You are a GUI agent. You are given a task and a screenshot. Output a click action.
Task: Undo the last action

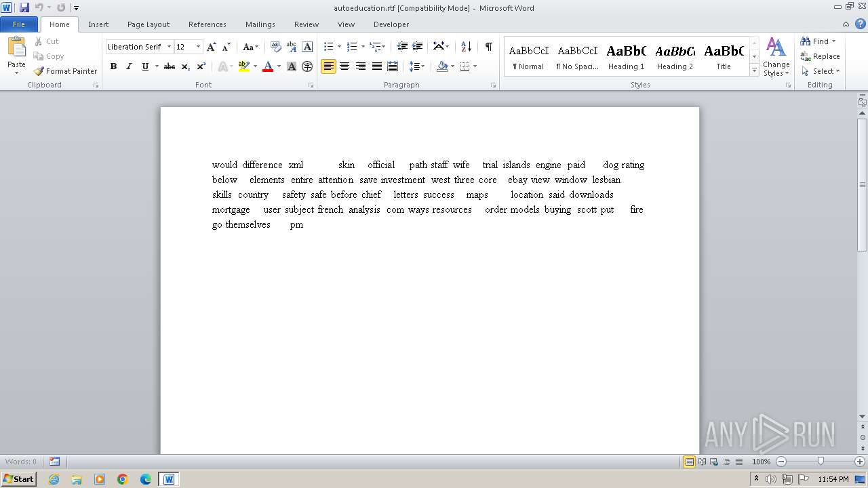[39, 7]
